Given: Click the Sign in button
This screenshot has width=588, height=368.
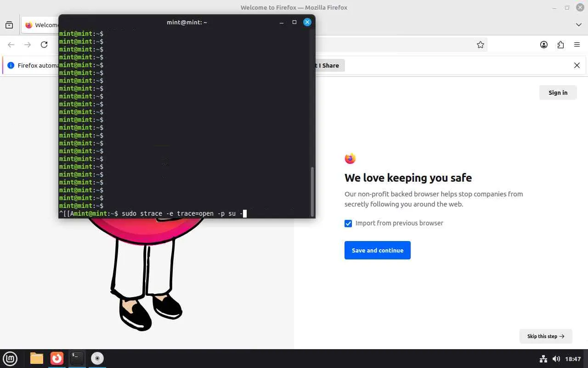Looking at the screenshot, I should click(x=558, y=92).
